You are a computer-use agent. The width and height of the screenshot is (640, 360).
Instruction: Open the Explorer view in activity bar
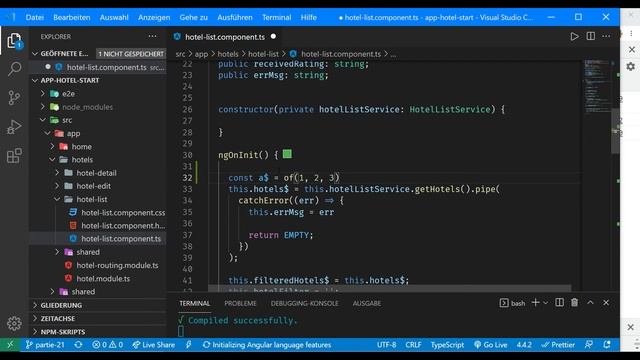14,41
